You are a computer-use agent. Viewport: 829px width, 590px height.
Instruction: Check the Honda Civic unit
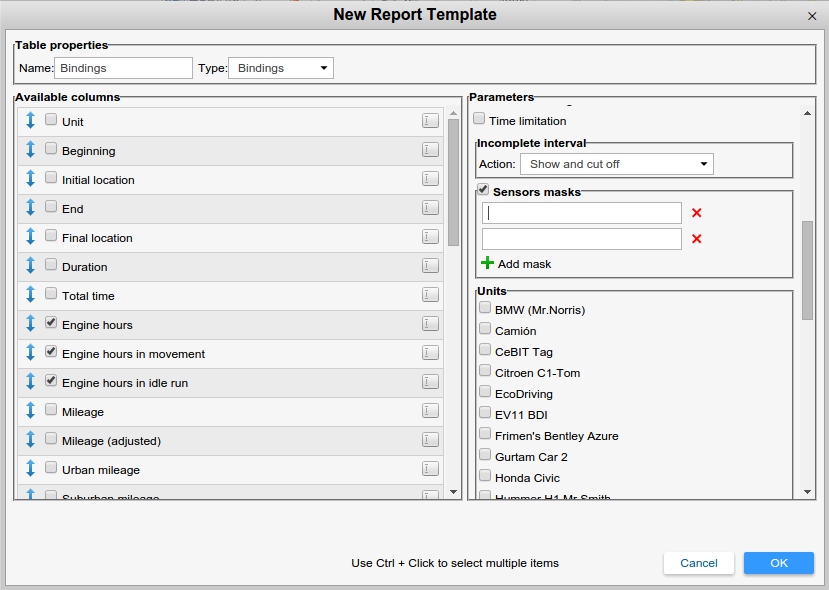click(x=485, y=477)
